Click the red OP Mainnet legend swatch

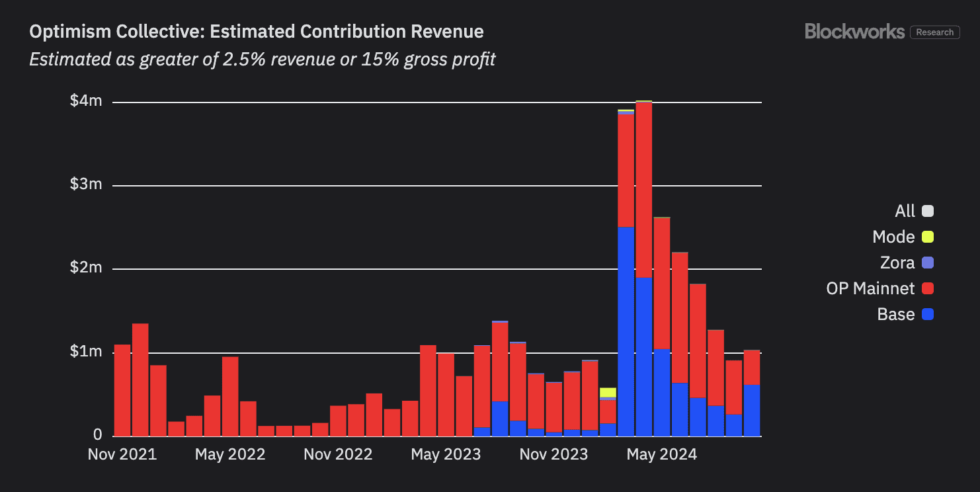click(x=928, y=289)
